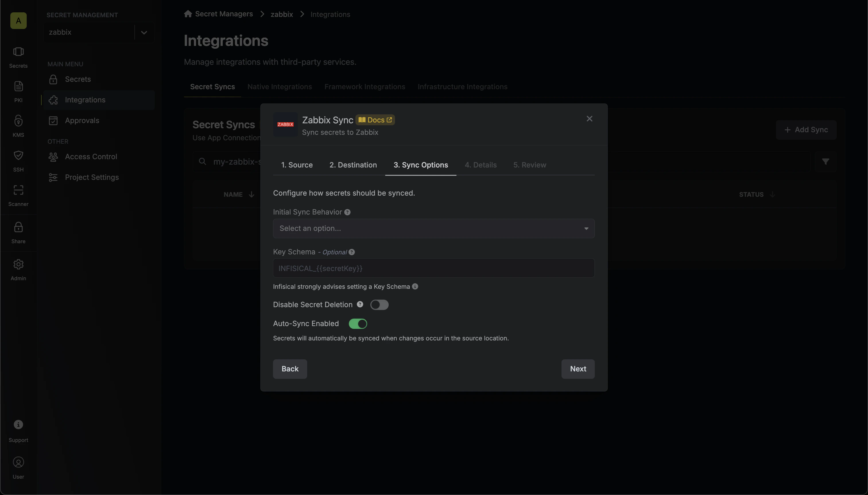
Task: Click the organization avatar A
Action: 18,21
